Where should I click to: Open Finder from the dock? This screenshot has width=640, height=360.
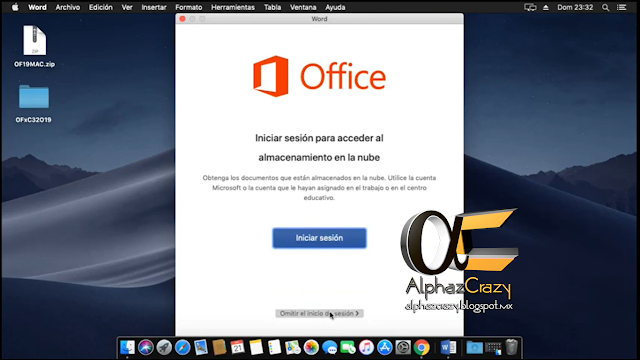(127, 347)
